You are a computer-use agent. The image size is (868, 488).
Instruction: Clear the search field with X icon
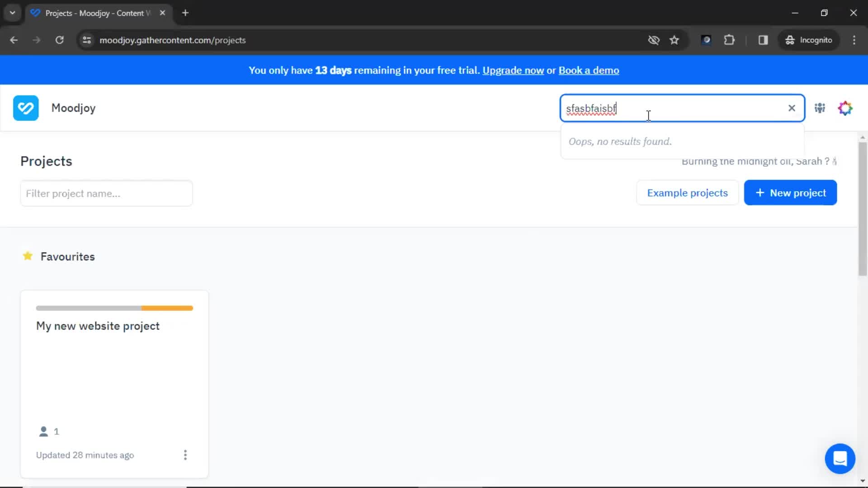click(792, 108)
